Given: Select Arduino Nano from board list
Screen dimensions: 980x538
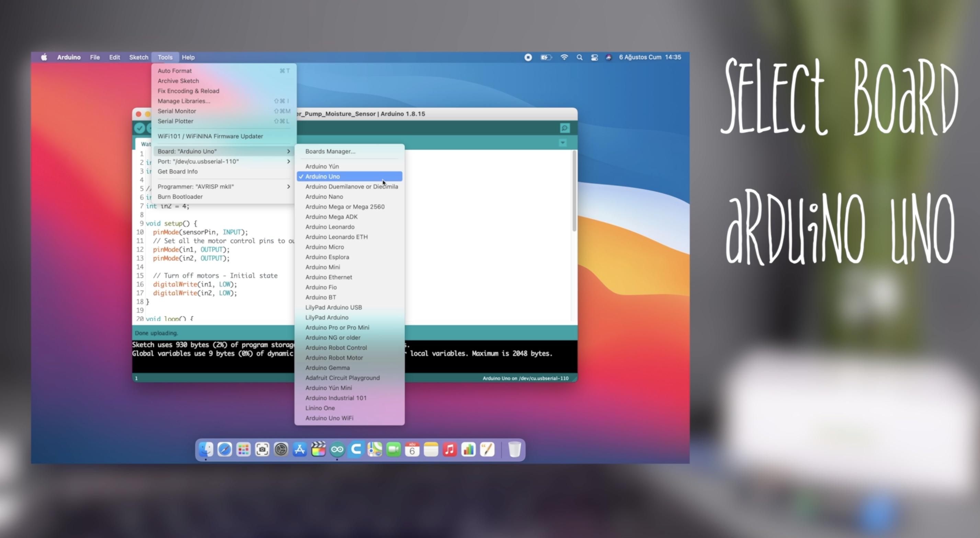Looking at the screenshot, I should (324, 196).
